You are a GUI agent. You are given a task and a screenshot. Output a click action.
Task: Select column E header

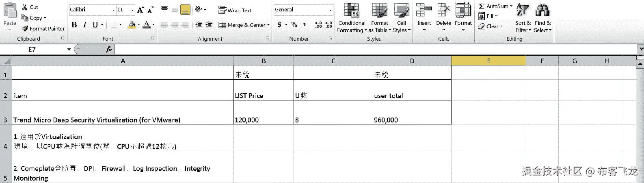pyautogui.click(x=488, y=61)
